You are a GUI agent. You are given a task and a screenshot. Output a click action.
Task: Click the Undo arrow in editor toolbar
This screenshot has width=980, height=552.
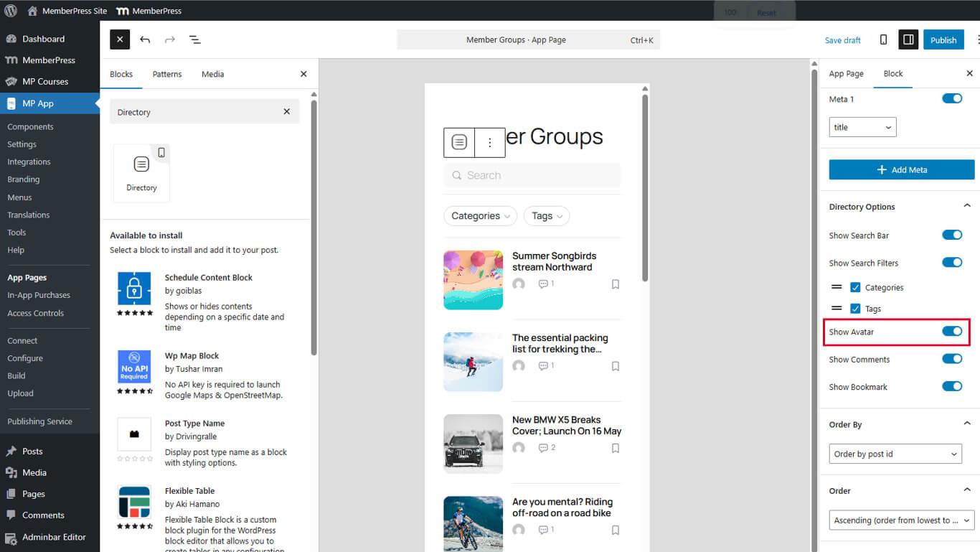(145, 39)
